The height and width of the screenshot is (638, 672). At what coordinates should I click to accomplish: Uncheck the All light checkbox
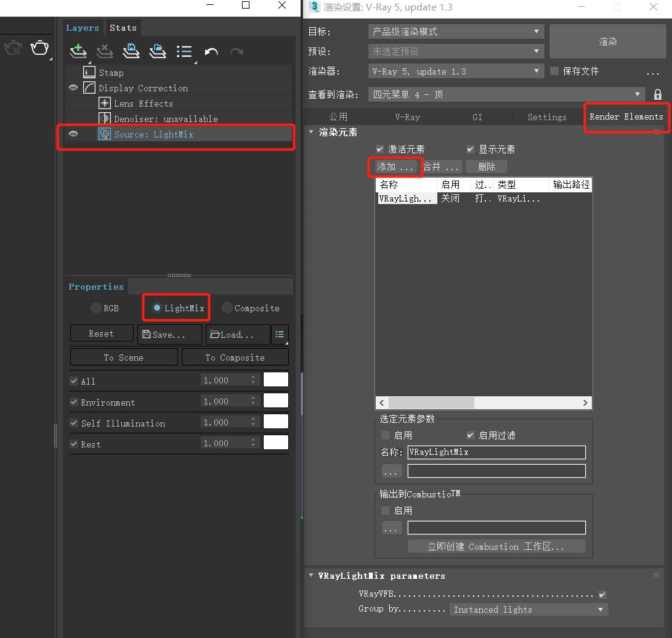(74, 381)
